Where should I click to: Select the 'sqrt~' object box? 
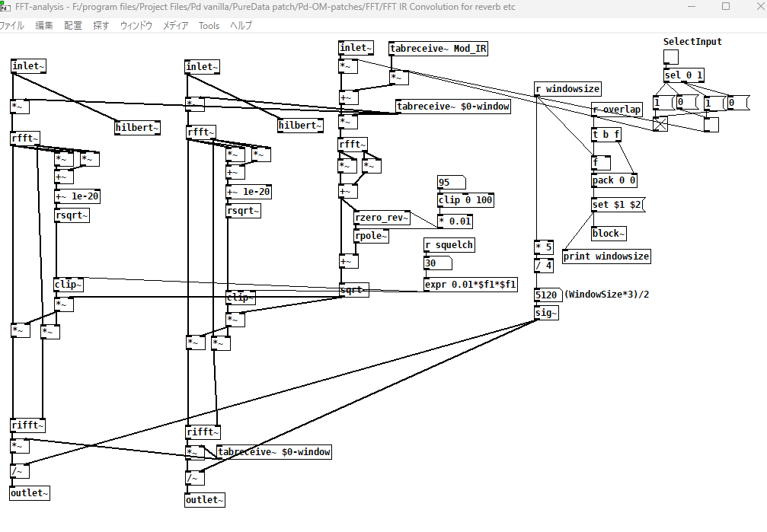(354, 290)
